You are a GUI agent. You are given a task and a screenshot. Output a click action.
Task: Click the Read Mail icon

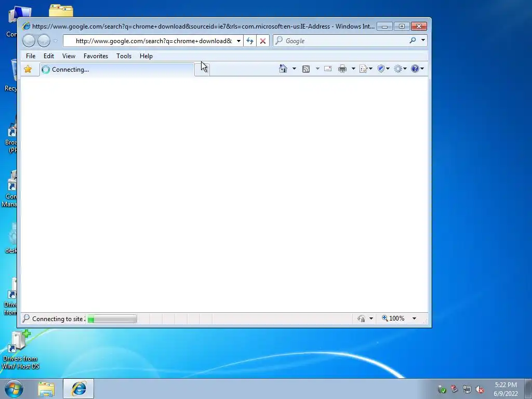pos(328,69)
